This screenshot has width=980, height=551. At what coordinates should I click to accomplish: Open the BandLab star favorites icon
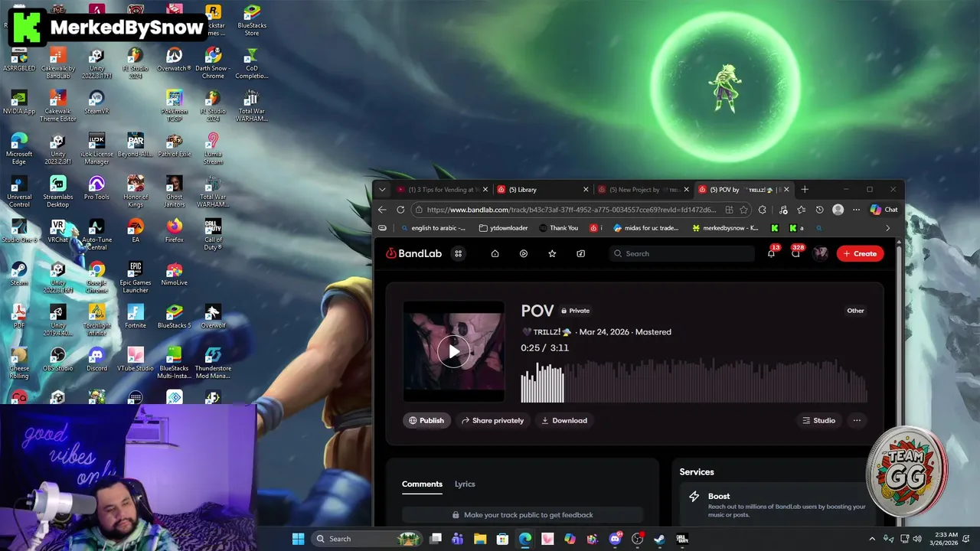[552, 253]
